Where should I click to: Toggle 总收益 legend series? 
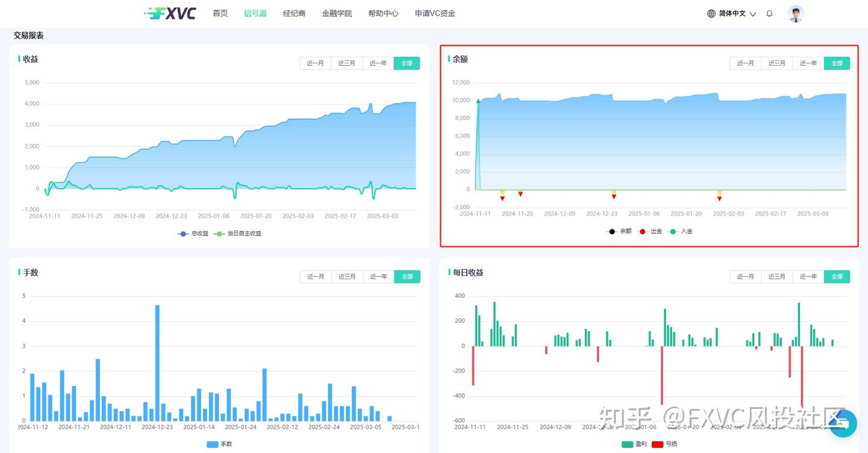193,233
